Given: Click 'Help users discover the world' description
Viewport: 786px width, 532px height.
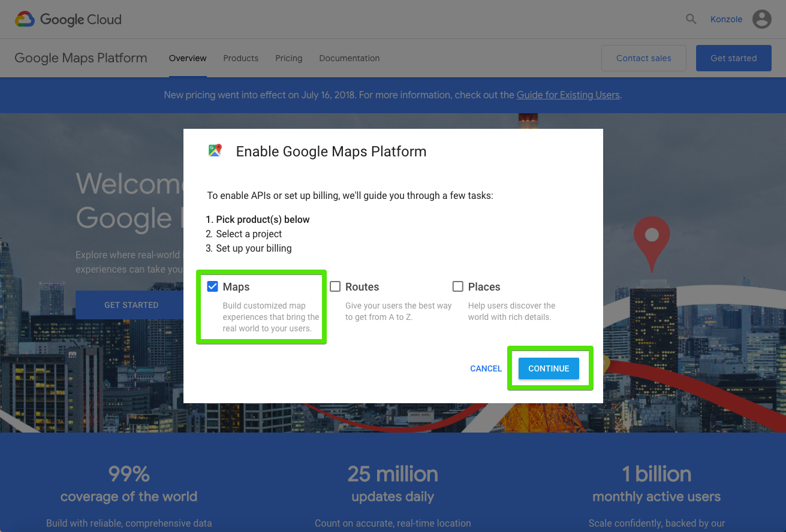Looking at the screenshot, I should coord(512,312).
